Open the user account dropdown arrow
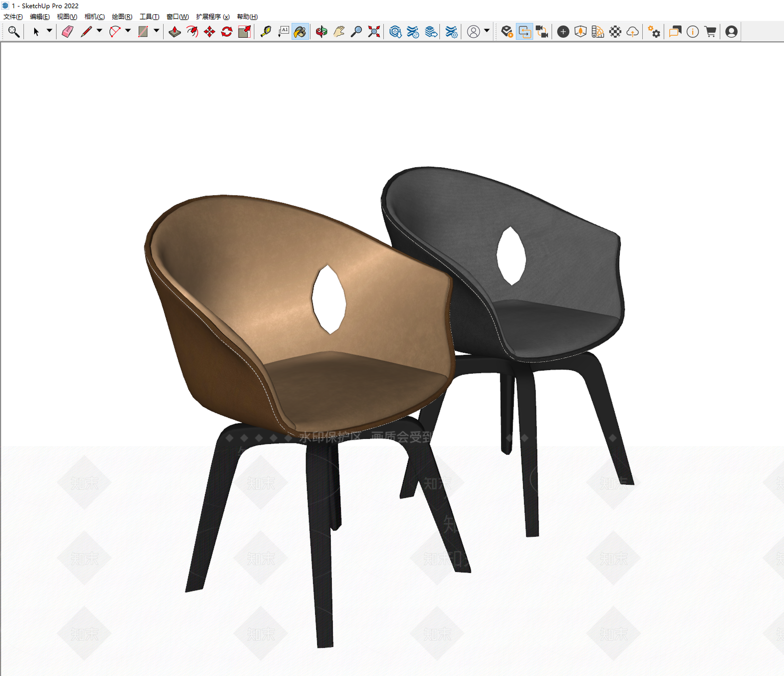This screenshot has width=784, height=676. pyautogui.click(x=487, y=31)
